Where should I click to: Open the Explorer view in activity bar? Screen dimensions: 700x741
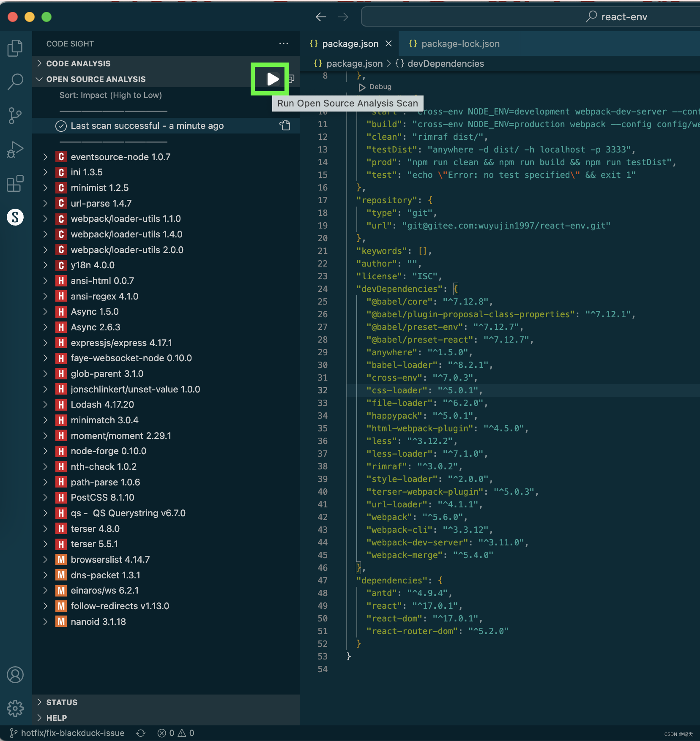15,48
